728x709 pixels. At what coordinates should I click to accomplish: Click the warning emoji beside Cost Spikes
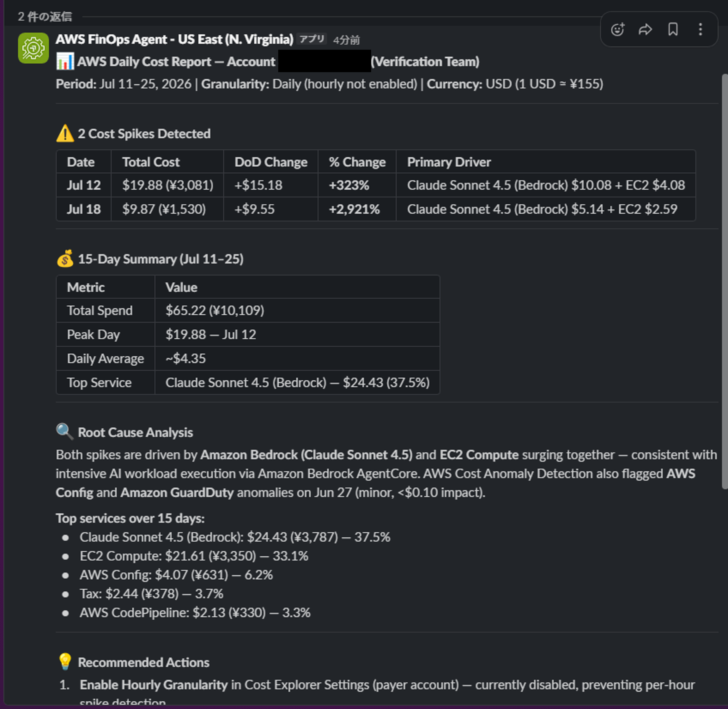[65, 133]
